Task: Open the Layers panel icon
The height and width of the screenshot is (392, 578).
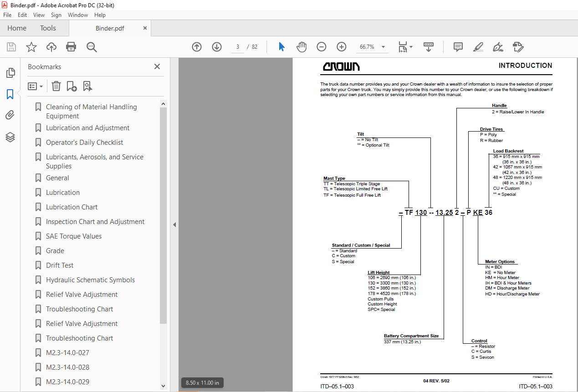Action: click(x=10, y=137)
